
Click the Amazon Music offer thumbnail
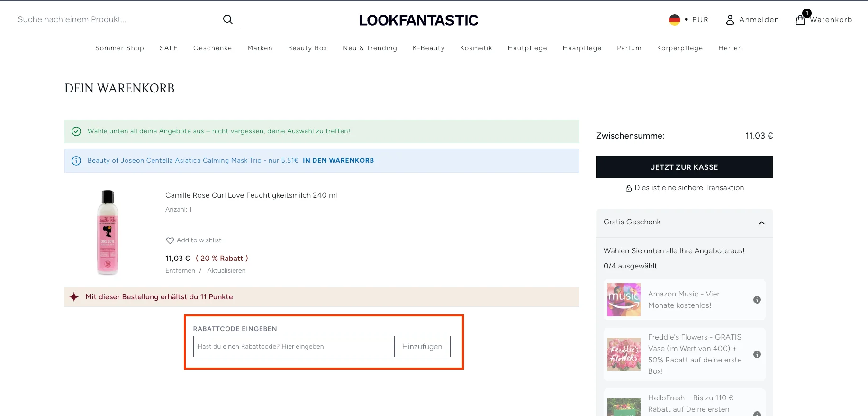[624, 300]
